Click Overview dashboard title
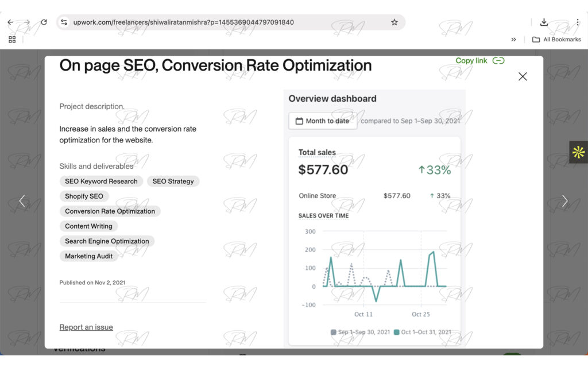Viewport: 588px width, 367px height. click(332, 99)
